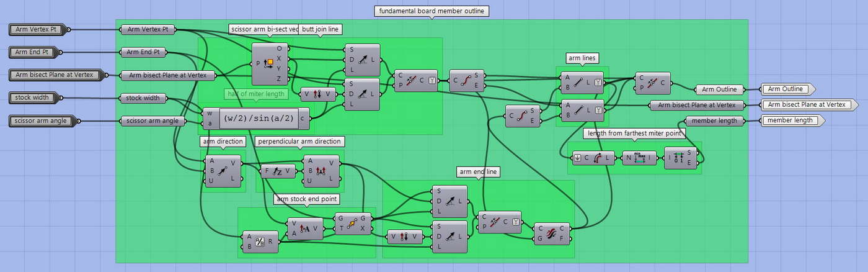Select the End Points component next to the butt join group
Screen dimensions: 868x272
click(467, 80)
